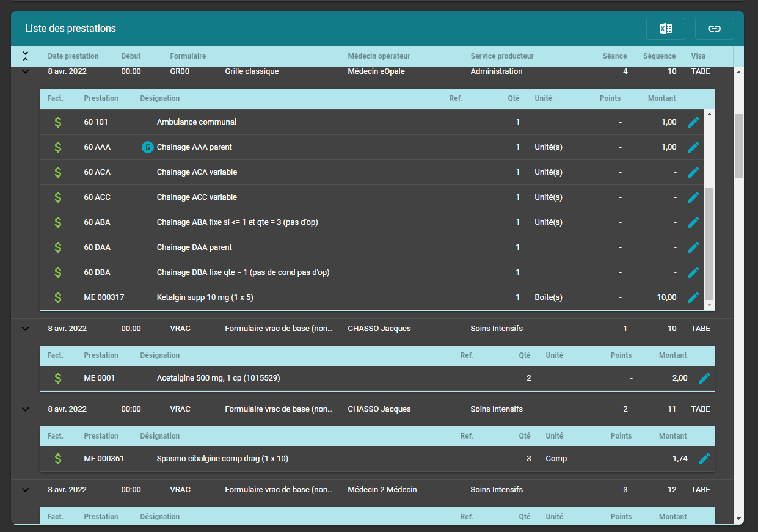The height and width of the screenshot is (532, 758).
Task: Click the link/chain icon in the header
Action: (714, 28)
